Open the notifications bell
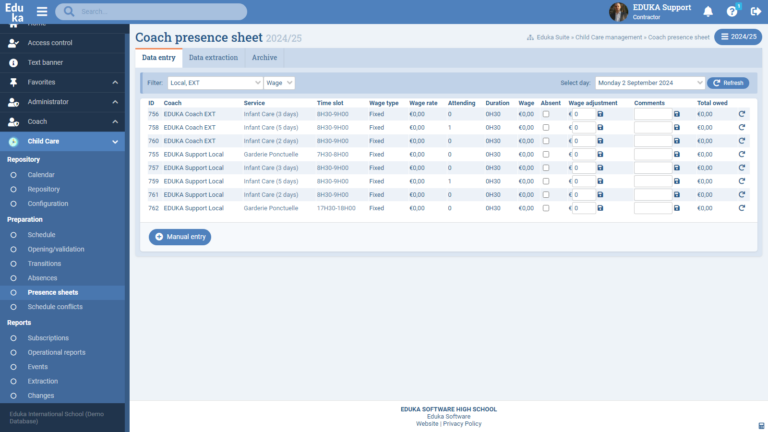This screenshot has width=768, height=432. point(708,12)
